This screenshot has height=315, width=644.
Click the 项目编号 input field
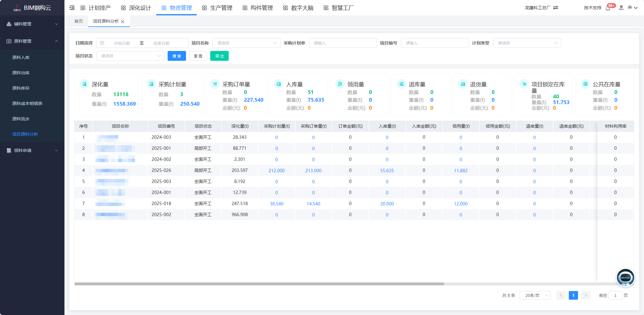(435, 43)
